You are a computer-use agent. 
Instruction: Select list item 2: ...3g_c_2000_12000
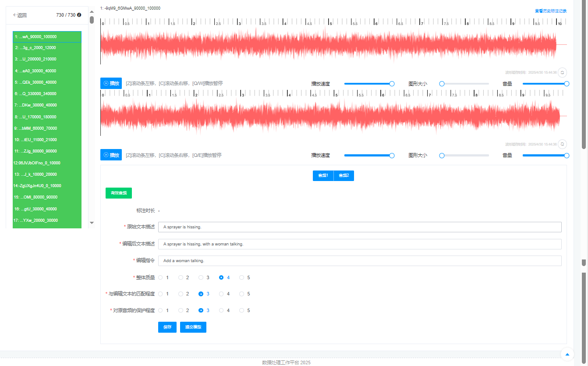click(x=47, y=48)
